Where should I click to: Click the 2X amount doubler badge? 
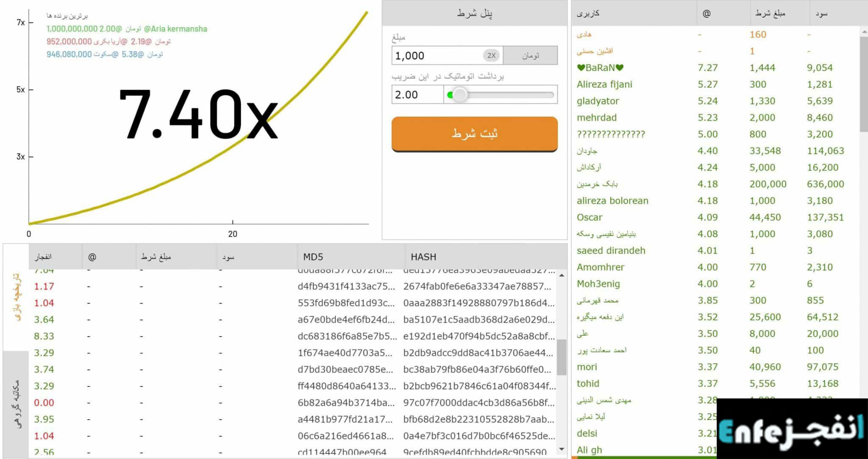pyautogui.click(x=491, y=56)
